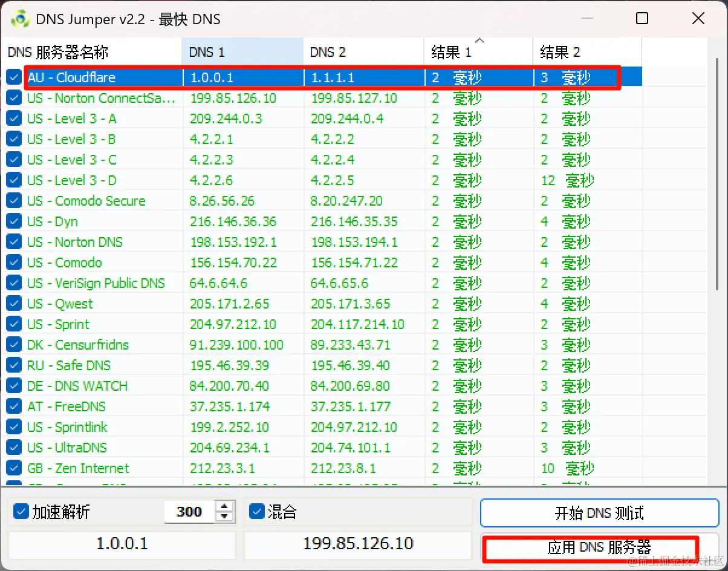This screenshot has width=728, height=571.
Task: Sort by 结果 2 column header
Action: [587, 52]
